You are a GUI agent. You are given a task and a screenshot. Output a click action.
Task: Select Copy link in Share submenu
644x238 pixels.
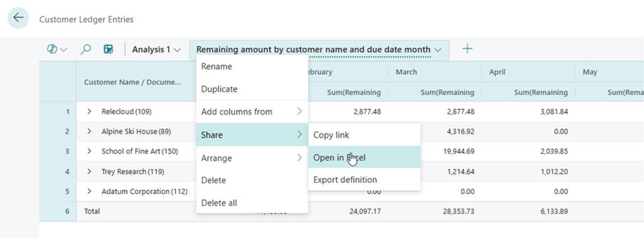[364, 135]
